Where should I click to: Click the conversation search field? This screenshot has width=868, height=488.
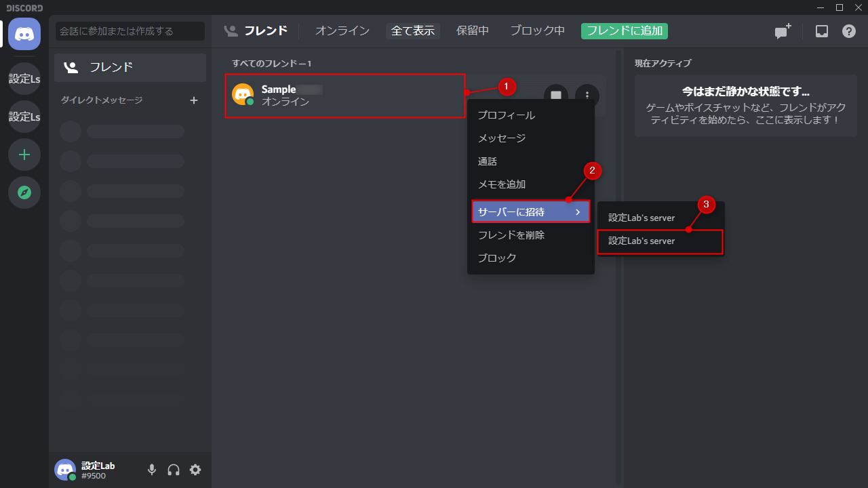tap(130, 31)
